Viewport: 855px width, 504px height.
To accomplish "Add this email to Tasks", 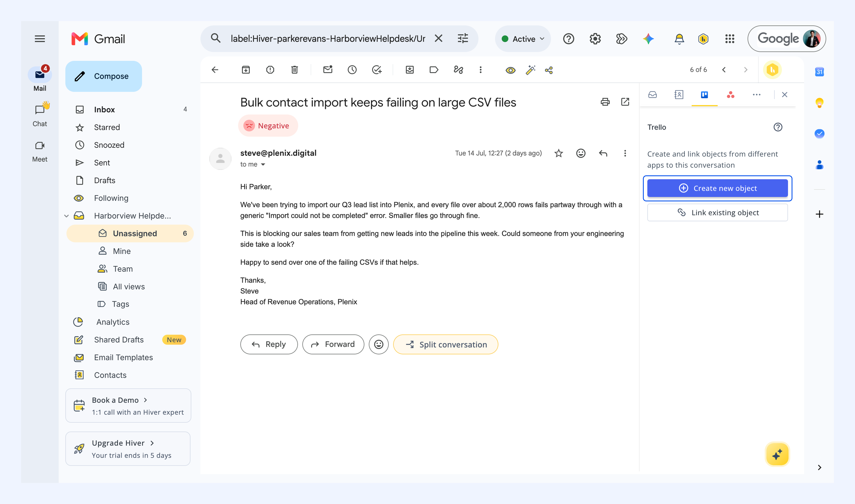I will 377,70.
